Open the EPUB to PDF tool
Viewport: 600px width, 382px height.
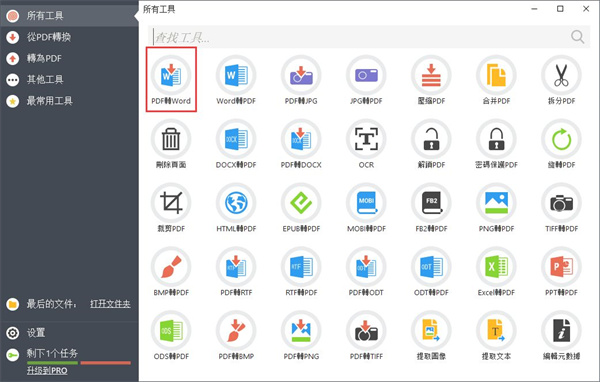pyautogui.click(x=301, y=207)
